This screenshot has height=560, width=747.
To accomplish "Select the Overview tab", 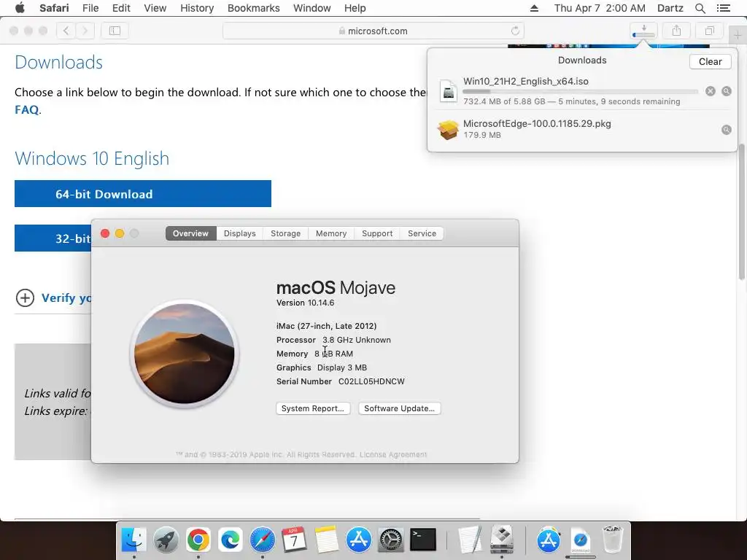I will pyautogui.click(x=190, y=233).
